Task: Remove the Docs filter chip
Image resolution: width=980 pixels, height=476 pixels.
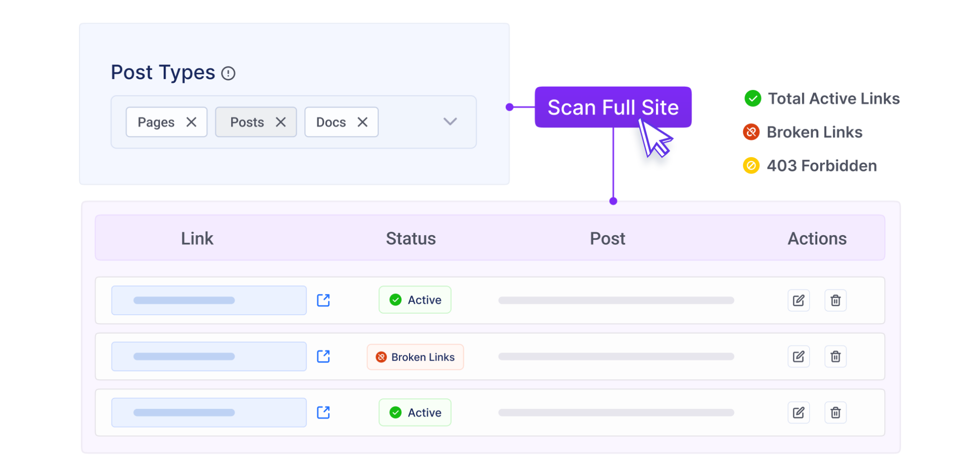Action: (362, 122)
